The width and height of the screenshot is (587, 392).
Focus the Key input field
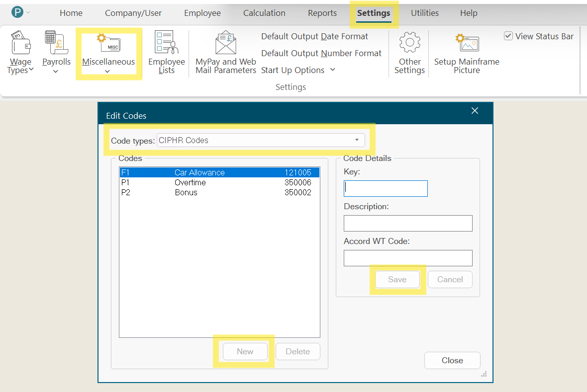(386, 188)
